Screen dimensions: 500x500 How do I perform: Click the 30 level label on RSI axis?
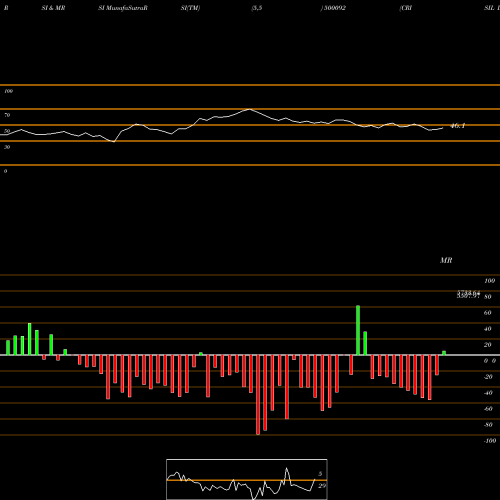[7, 147]
